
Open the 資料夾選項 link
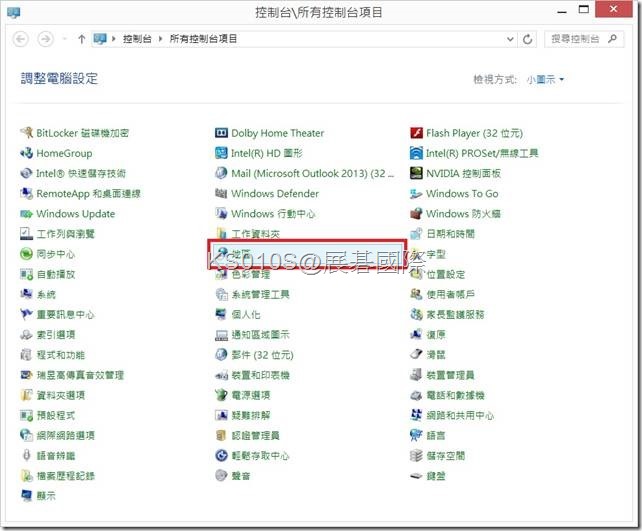[x=61, y=395]
